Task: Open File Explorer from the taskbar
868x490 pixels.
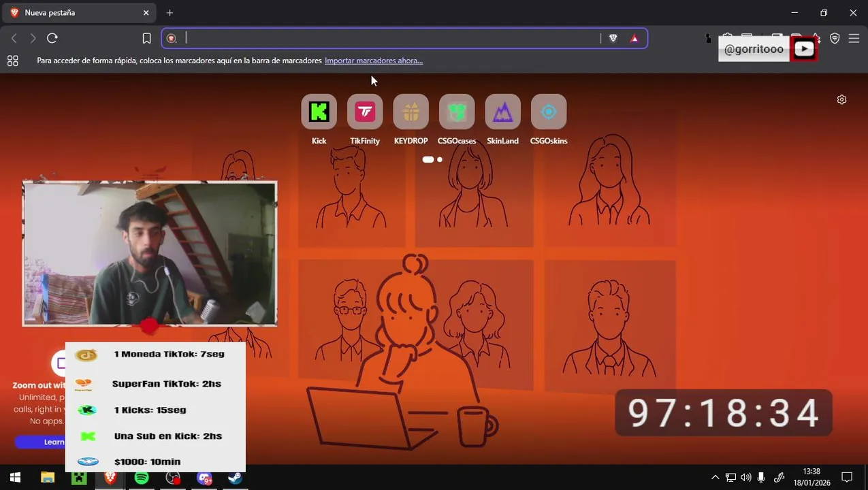Action: pyautogui.click(x=47, y=478)
